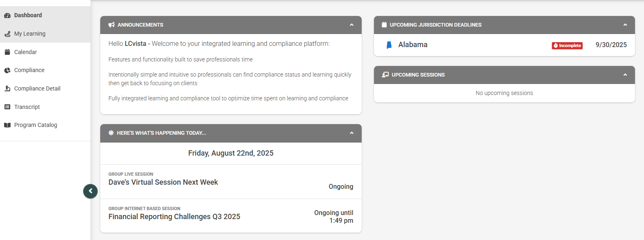Image resolution: width=644 pixels, height=240 pixels.
Task: Click the Calendar icon in sidebar
Action: coord(7,52)
